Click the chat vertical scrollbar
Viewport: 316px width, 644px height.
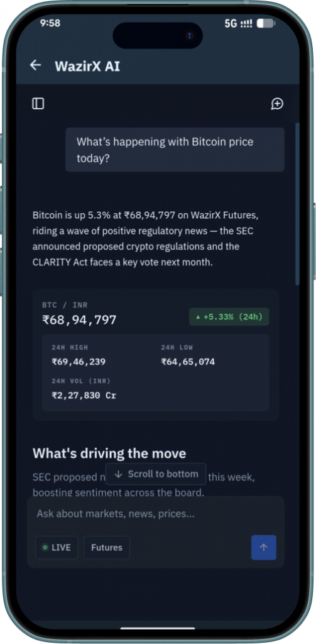click(297, 204)
